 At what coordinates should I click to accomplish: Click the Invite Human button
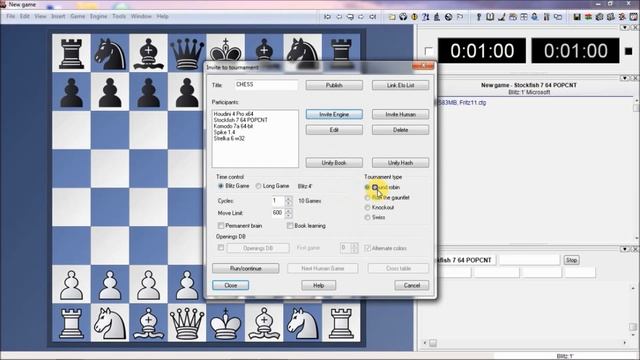click(x=400, y=115)
